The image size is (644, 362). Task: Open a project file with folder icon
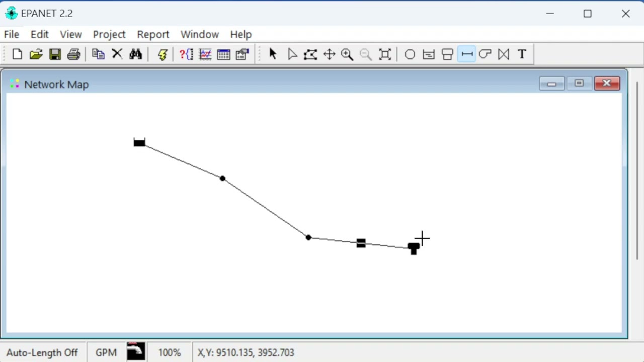pos(36,54)
